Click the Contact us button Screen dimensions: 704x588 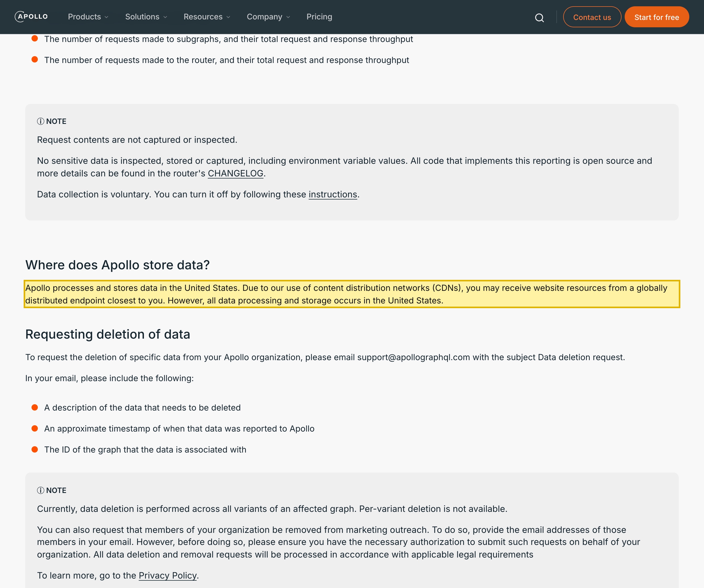(x=592, y=17)
